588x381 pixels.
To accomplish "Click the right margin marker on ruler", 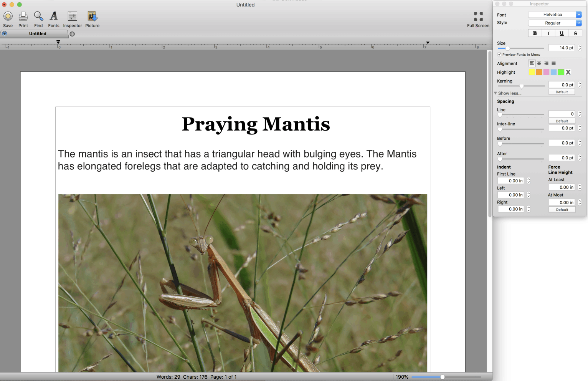I will click(428, 43).
